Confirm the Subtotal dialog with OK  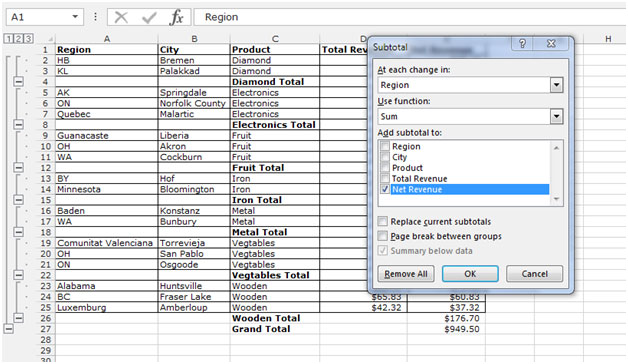tap(470, 274)
